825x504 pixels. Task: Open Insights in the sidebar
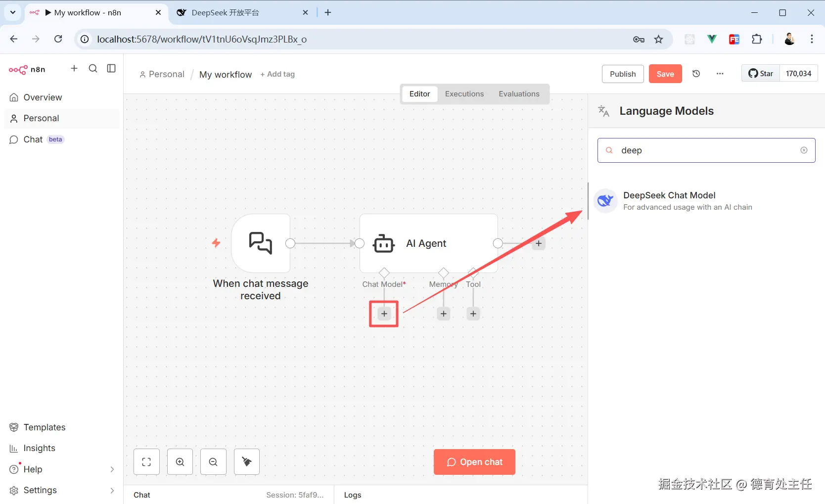62,448
